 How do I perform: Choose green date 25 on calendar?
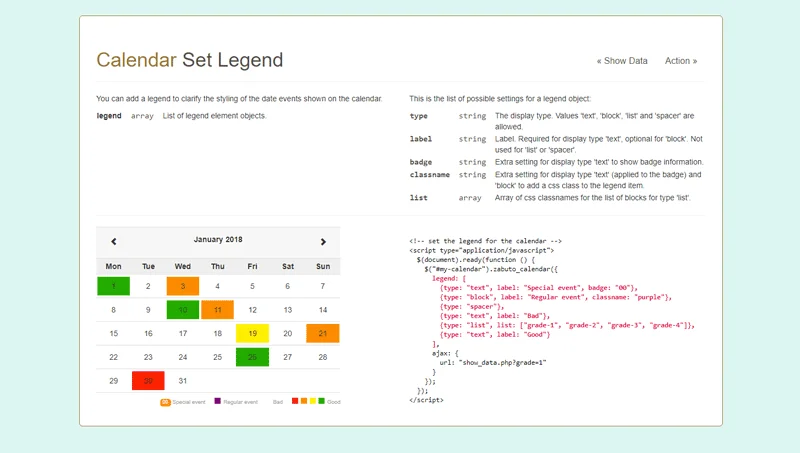point(252,357)
